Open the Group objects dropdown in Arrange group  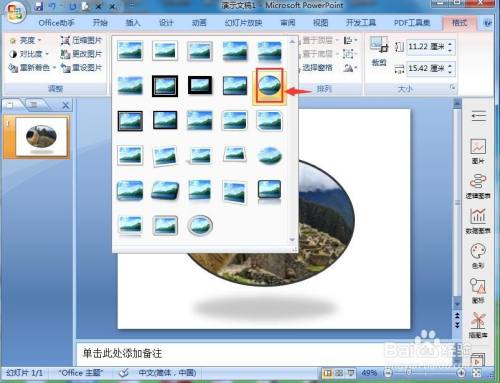[349, 54]
